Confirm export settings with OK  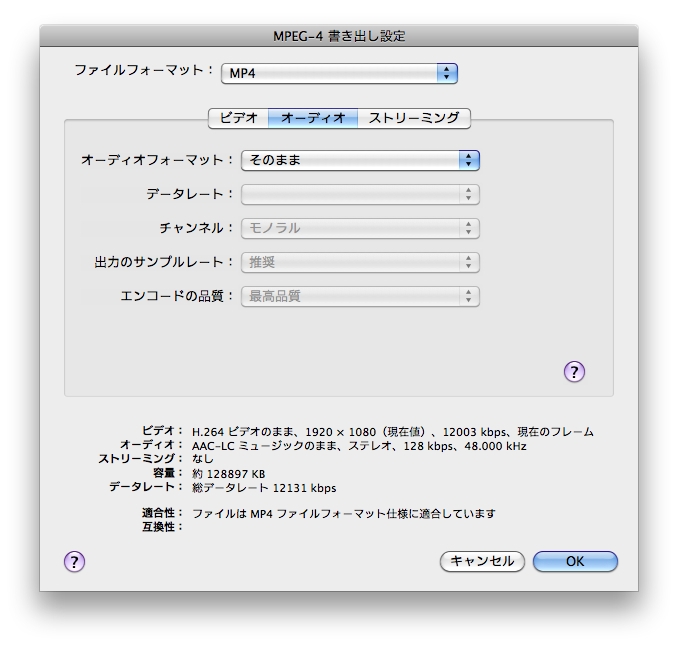point(575,561)
